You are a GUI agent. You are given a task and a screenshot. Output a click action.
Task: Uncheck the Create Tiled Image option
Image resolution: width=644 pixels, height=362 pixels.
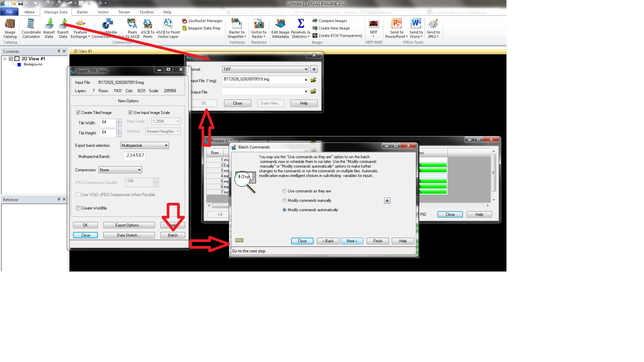click(x=78, y=112)
